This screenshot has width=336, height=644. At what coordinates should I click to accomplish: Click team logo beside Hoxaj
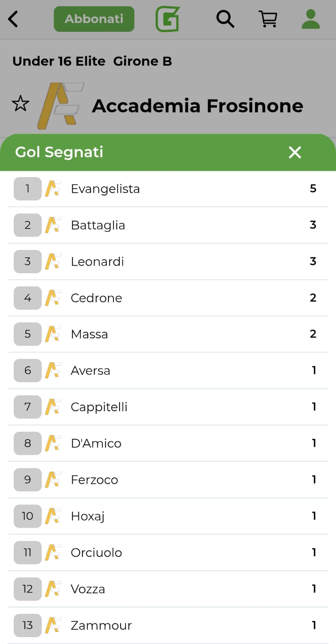point(53,516)
